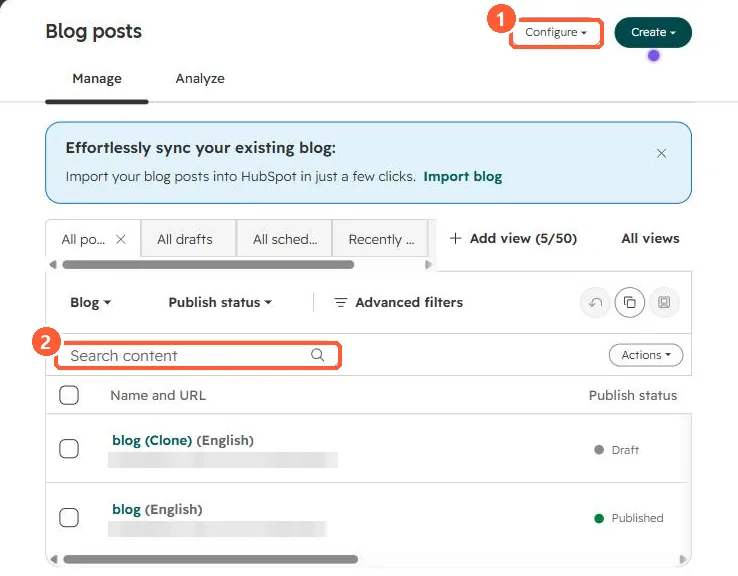This screenshot has width=738, height=576.
Task: Select the All scheduled view tab
Action: click(x=284, y=239)
